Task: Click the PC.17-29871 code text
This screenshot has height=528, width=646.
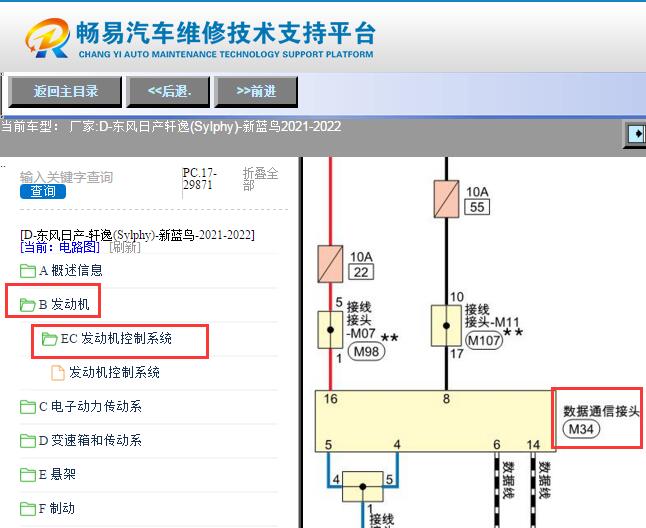Action: click(x=200, y=179)
